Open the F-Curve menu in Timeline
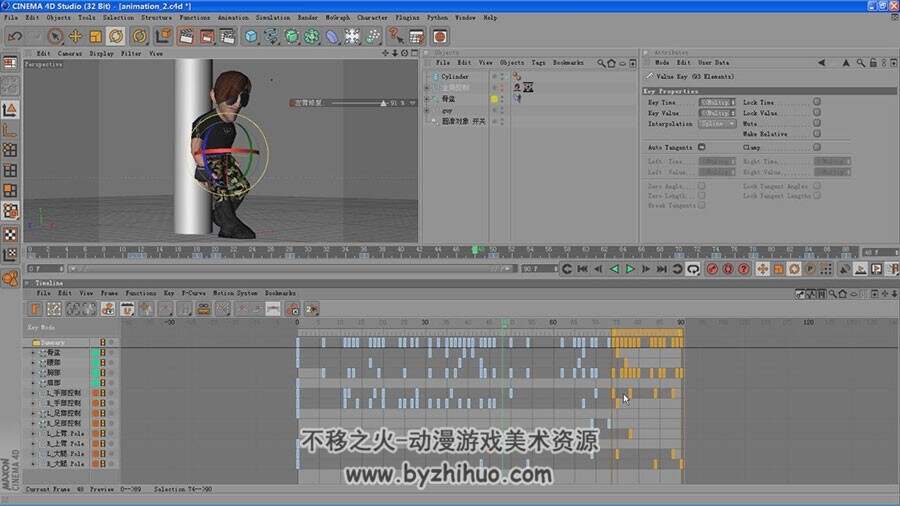The width and height of the screenshot is (900, 506). point(193,293)
